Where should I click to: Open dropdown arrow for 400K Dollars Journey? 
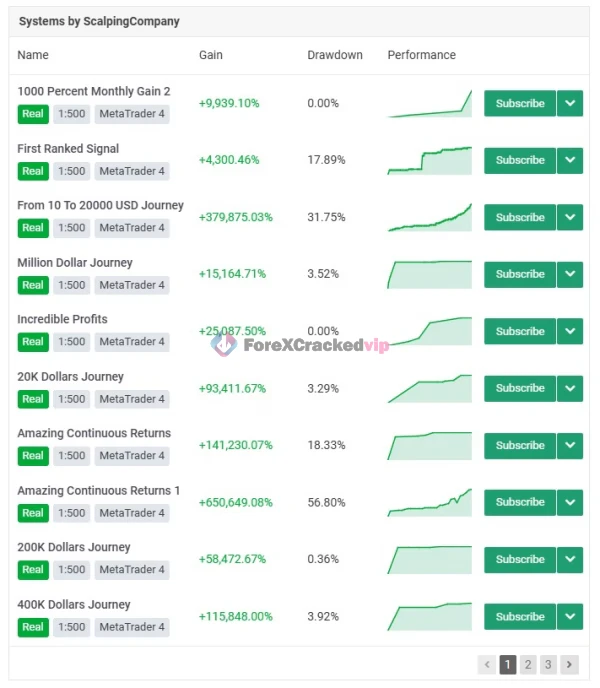click(570, 617)
